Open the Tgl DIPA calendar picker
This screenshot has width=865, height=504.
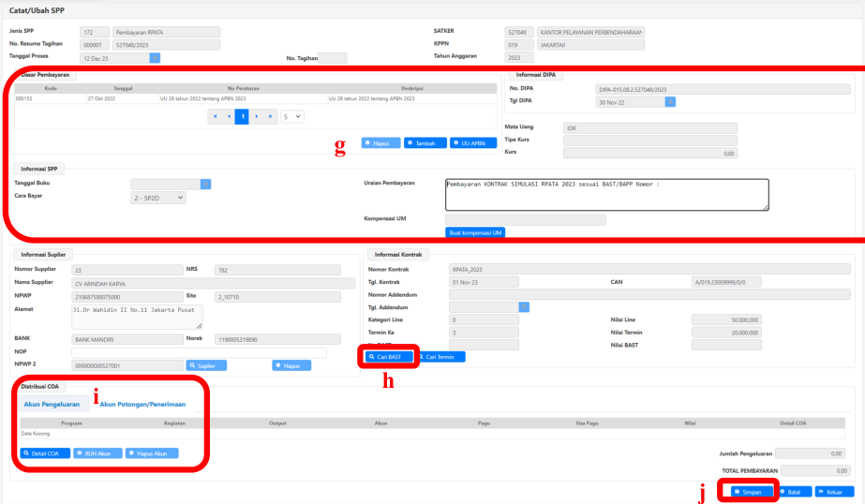pos(670,103)
